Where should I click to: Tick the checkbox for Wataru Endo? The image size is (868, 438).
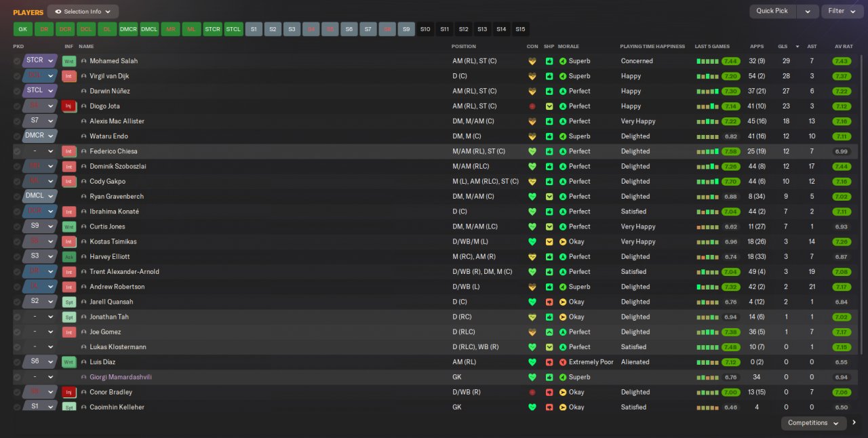(x=17, y=136)
